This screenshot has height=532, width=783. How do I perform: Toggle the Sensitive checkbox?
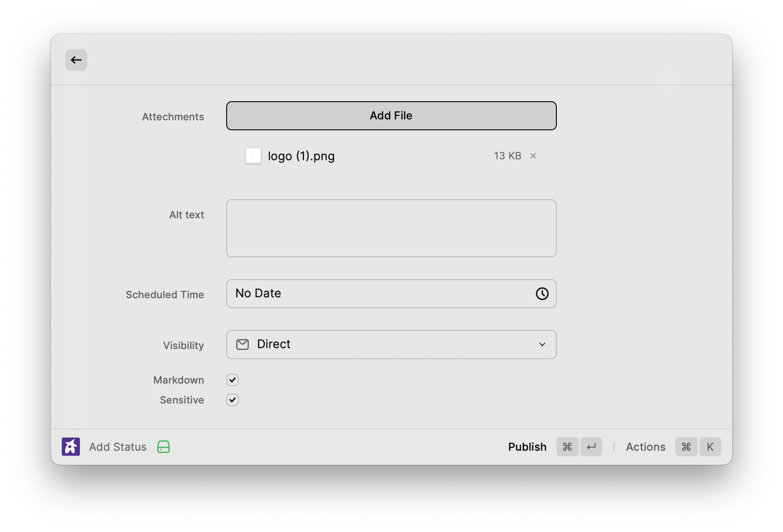coord(233,400)
